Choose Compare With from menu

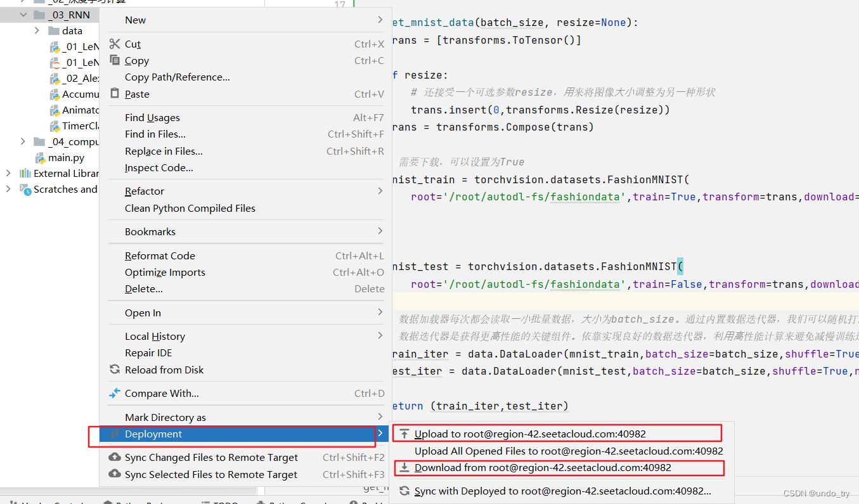[x=246, y=393]
